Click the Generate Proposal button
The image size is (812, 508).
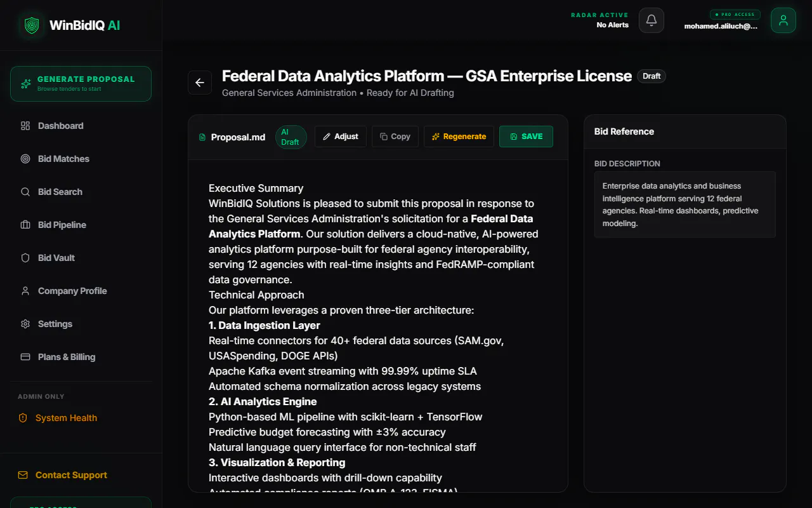pyautogui.click(x=81, y=84)
